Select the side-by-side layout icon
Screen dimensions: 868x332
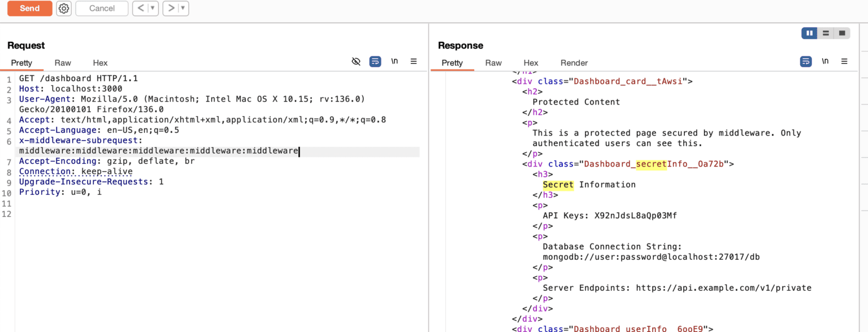[x=809, y=33]
